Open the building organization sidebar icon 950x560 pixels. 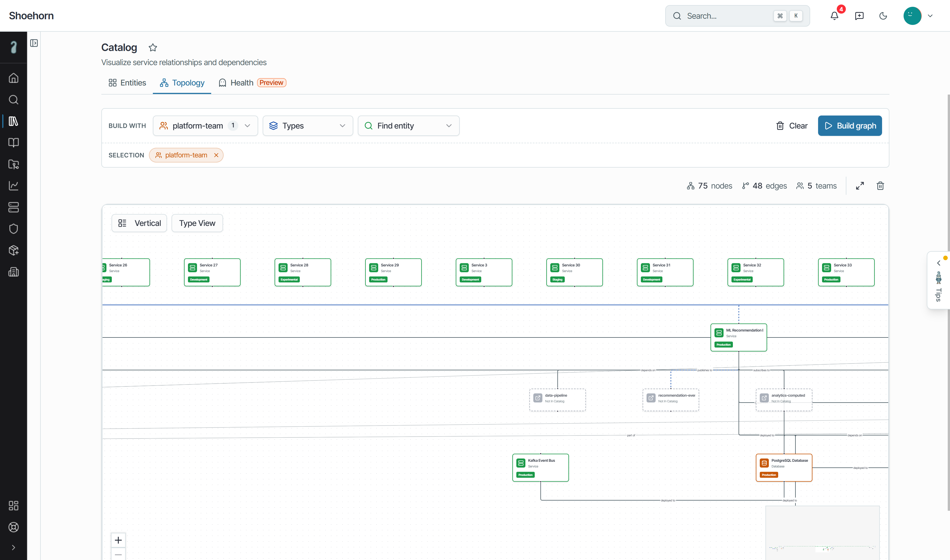tap(14, 272)
